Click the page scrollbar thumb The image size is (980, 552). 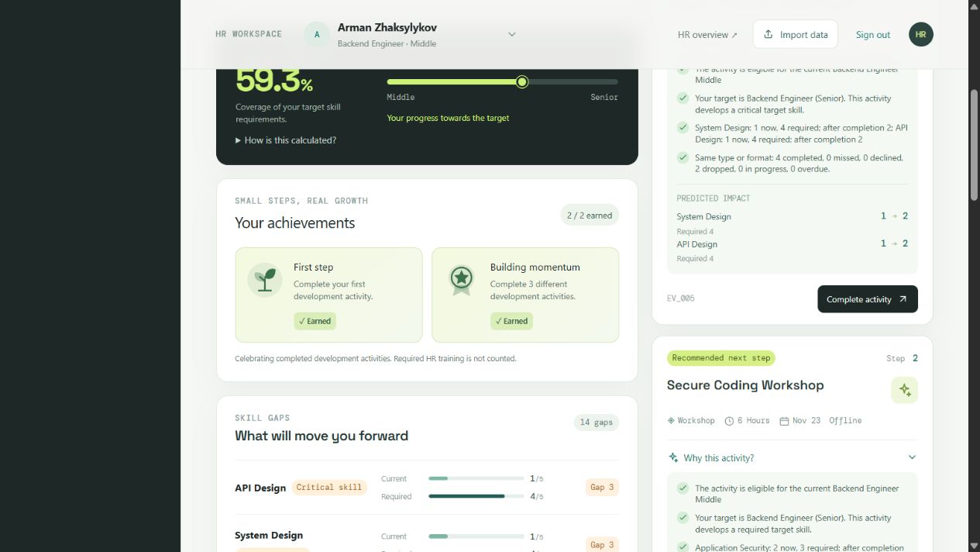pos(974,146)
